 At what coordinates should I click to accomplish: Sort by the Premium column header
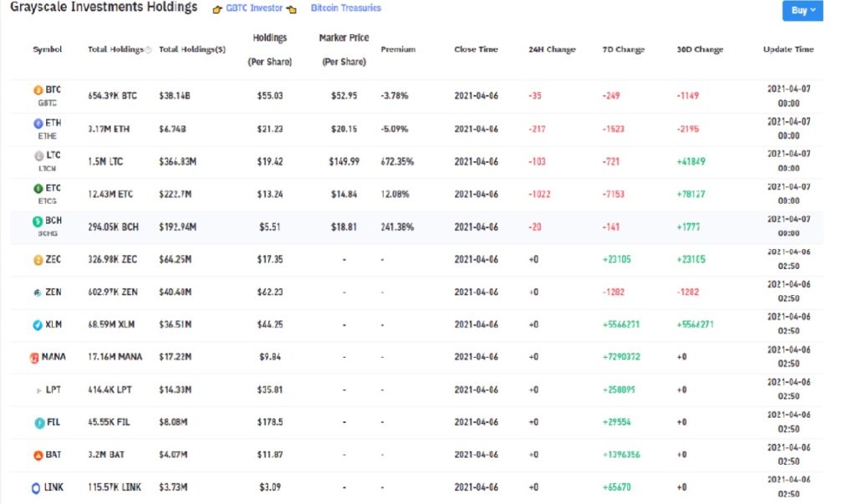pos(398,49)
